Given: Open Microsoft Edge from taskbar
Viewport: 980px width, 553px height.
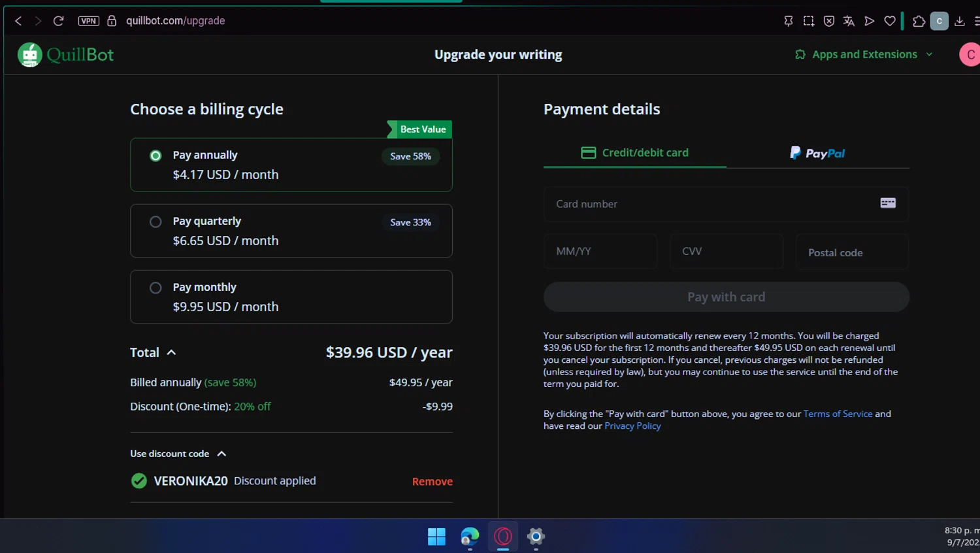Looking at the screenshot, I should tap(470, 537).
